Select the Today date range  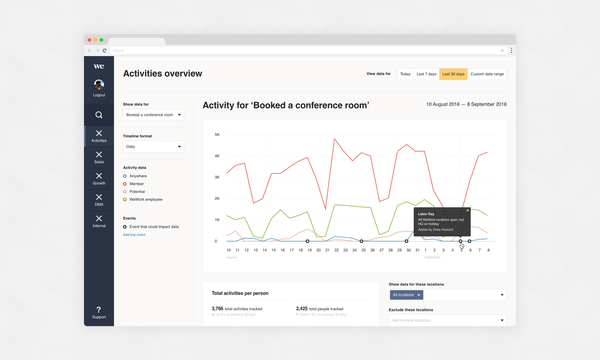[x=405, y=74]
